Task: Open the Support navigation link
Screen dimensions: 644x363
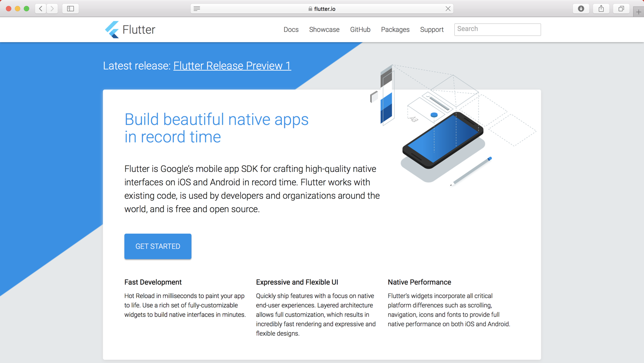Action: tap(432, 30)
